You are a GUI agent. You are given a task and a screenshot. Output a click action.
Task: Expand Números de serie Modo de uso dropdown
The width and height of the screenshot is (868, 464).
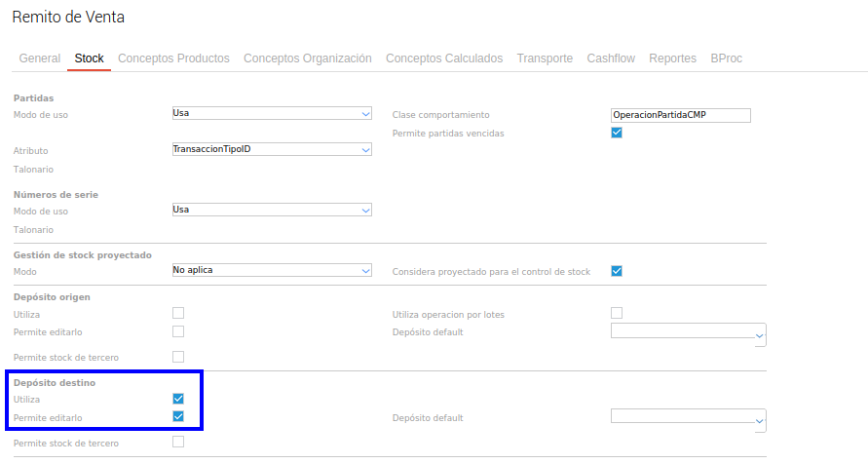click(x=272, y=210)
